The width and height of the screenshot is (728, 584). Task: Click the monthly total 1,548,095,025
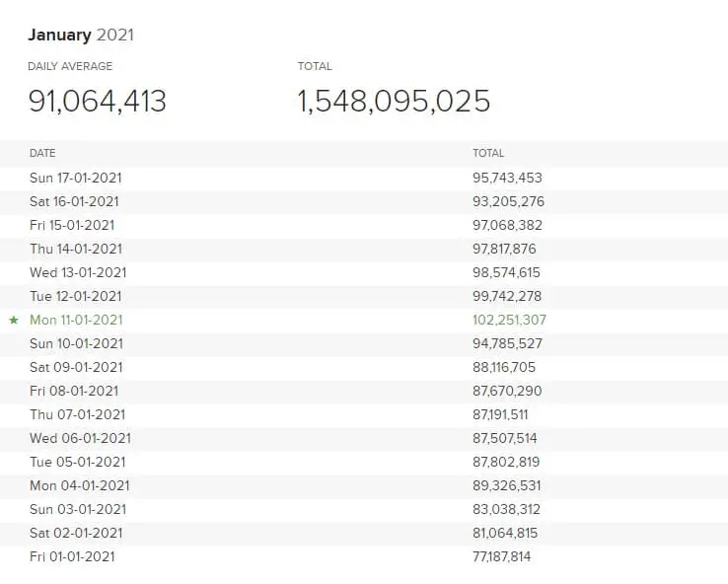pos(394,101)
